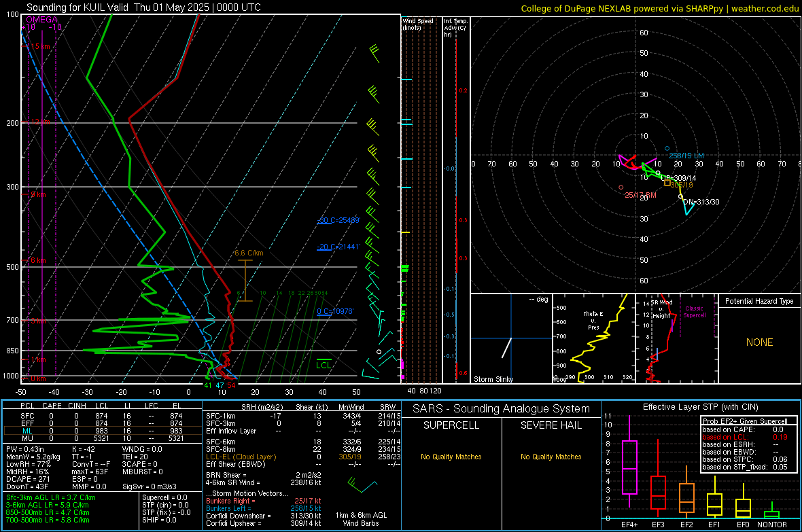802x532 pixels.
Task: Select the SFC parcel row
Action: point(102,416)
